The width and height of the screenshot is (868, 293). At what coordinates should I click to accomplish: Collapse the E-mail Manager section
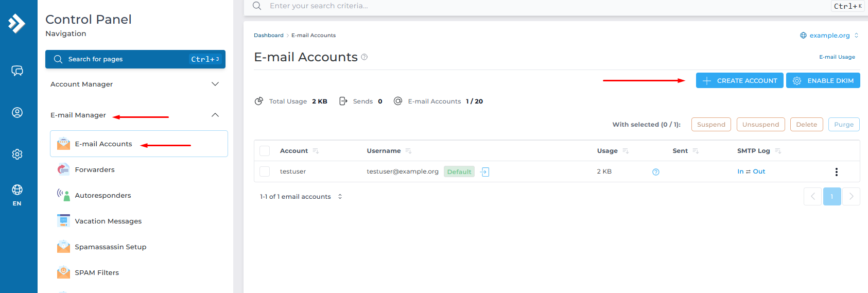[215, 115]
